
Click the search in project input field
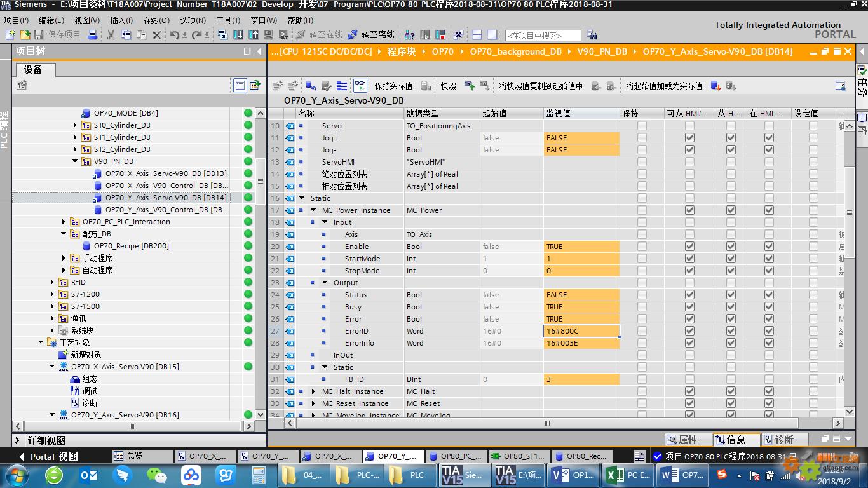click(543, 36)
